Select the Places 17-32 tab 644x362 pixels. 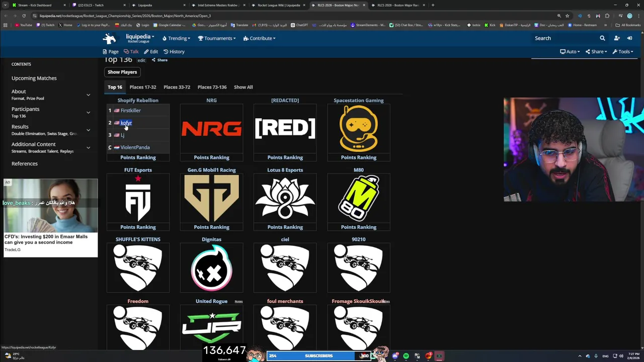pos(143,87)
